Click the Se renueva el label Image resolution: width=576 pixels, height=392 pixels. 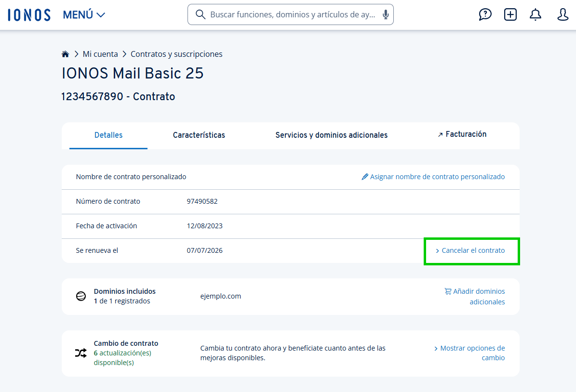tap(97, 250)
